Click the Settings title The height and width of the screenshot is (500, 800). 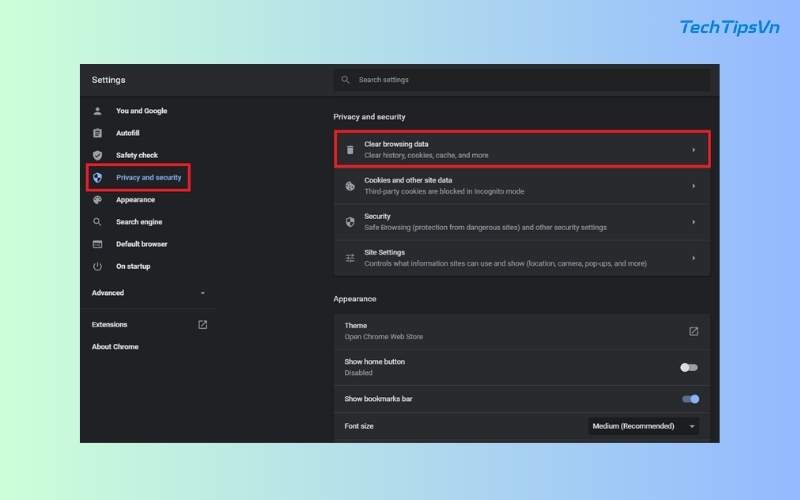click(108, 80)
